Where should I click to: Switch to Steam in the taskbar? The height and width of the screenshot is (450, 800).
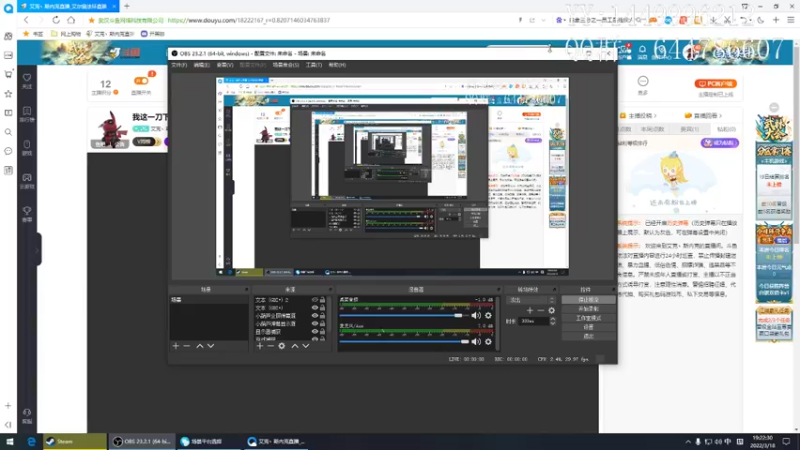pos(74,441)
